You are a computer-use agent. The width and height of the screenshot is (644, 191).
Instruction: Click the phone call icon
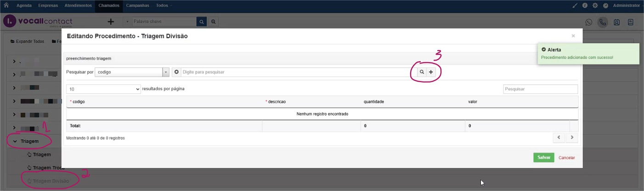pyautogui.click(x=603, y=22)
